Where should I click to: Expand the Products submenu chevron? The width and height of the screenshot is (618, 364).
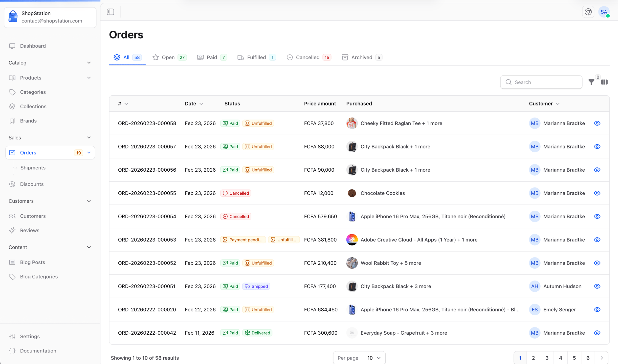point(89,78)
